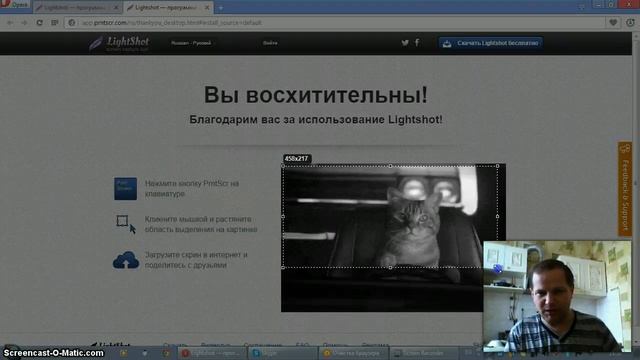The height and width of the screenshot is (360, 640).
Task: Click the 'Нажмите кнопку PrntScr на клавиатуре' text
Action: (x=192, y=189)
